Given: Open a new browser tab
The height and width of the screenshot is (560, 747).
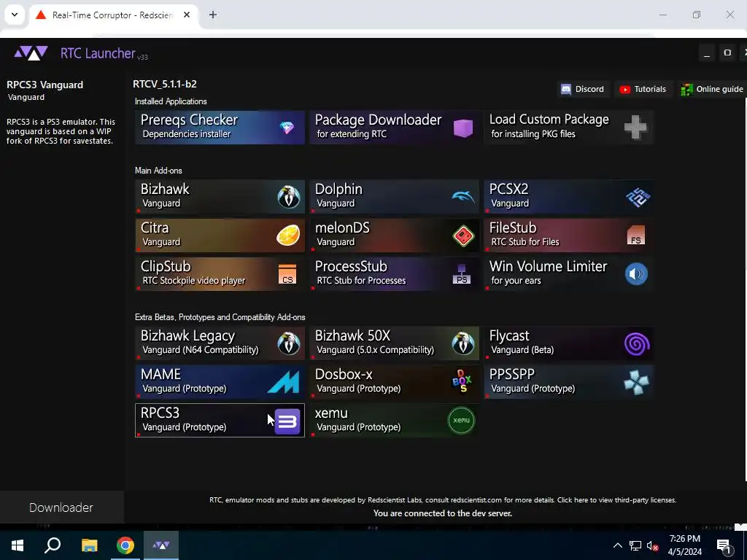Looking at the screenshot, I should point(213,15).
